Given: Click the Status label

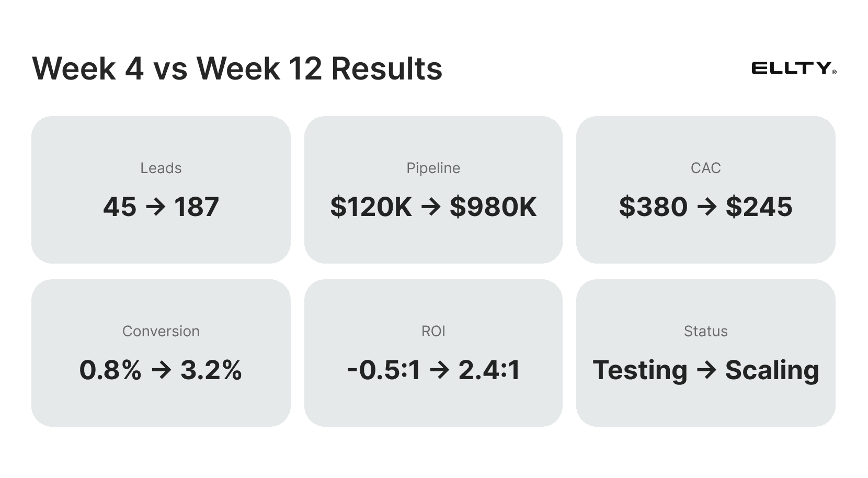Looking at the screenshot, I should (706, 331).
